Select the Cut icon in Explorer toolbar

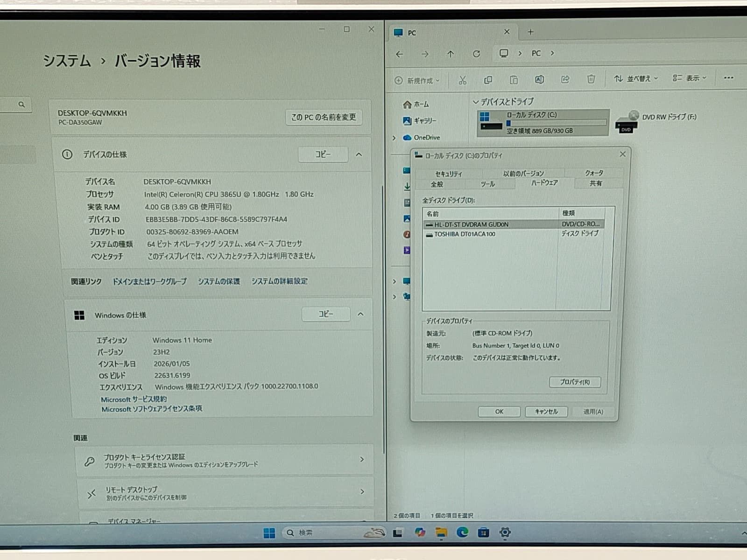pos(462,80)
